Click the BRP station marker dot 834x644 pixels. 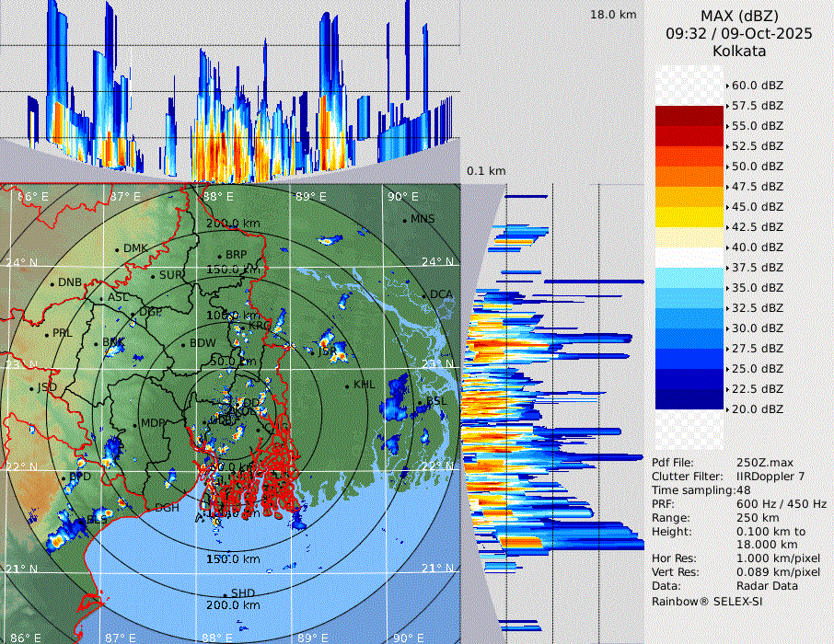[219, 256]
